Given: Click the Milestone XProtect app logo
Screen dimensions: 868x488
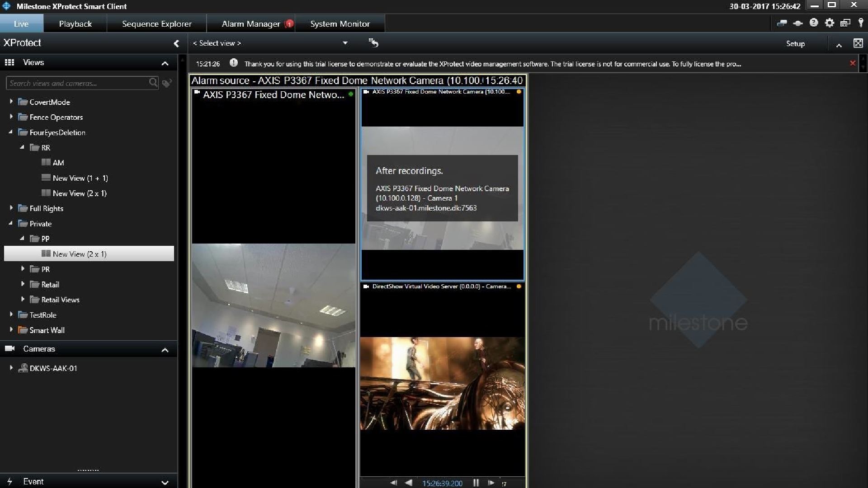Looking at the screenshot, I should [x=6, y=6].
